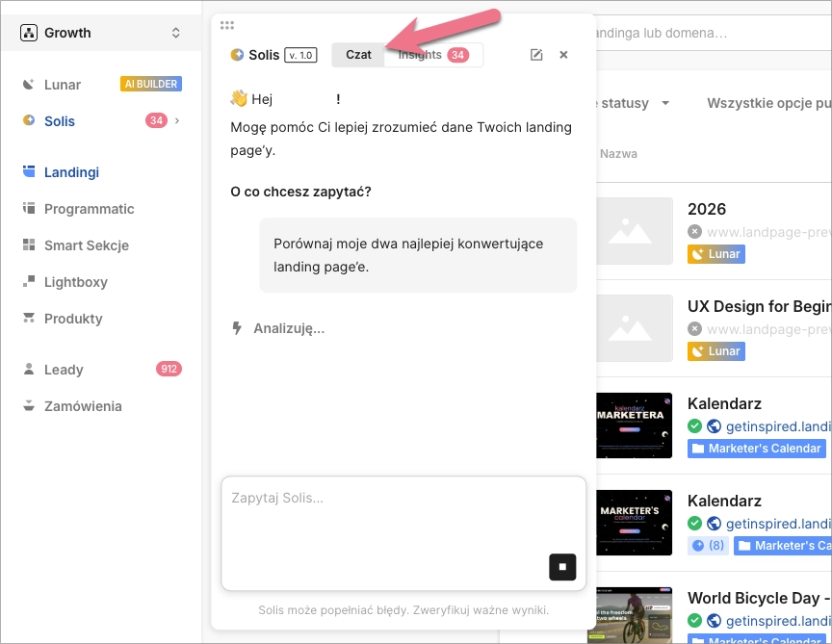Click the unpublished status icon for 2026

tap(694, 232)
